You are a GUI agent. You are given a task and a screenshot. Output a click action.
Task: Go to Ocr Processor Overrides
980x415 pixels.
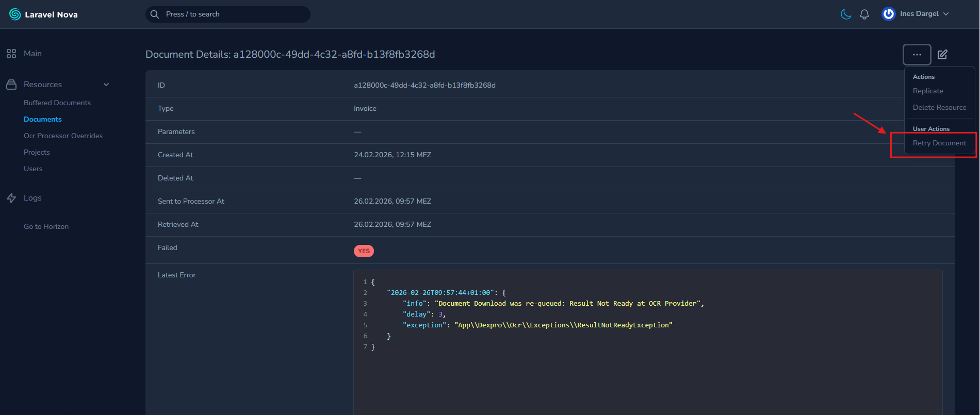(x=63, y=136)
